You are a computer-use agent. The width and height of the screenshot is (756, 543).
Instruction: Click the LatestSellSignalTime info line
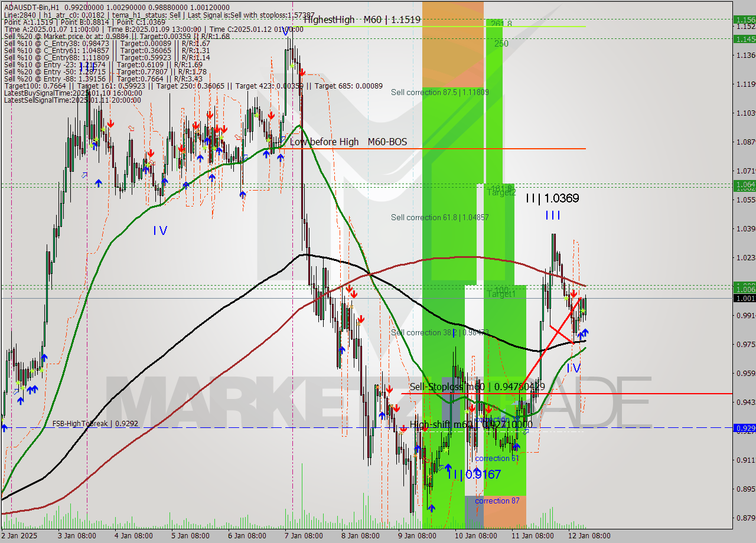click(72, 100)
